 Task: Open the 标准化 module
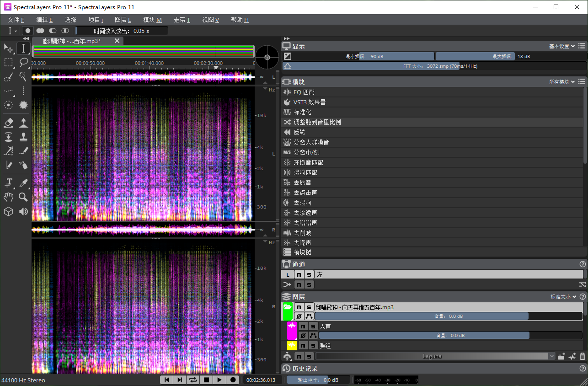coord(302,112)
